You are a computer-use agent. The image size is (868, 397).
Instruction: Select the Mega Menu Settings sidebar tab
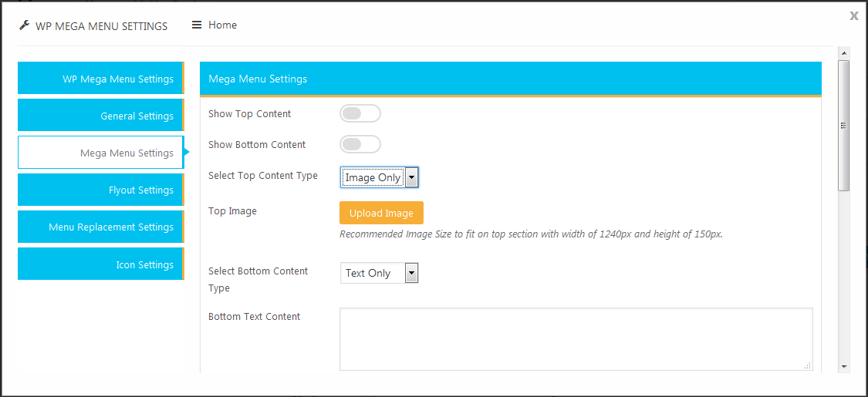click(x=101, y=153)
